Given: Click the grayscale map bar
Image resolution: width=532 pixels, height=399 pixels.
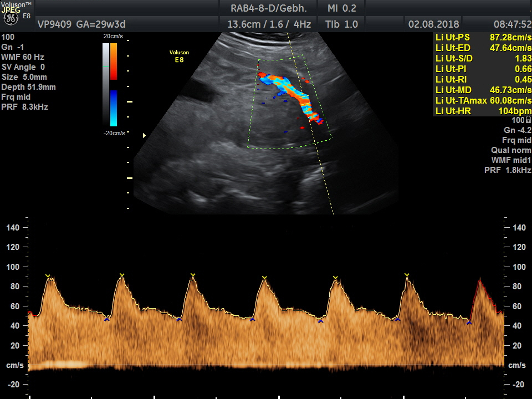Looking at the screenshot, I should click(106, 85).
